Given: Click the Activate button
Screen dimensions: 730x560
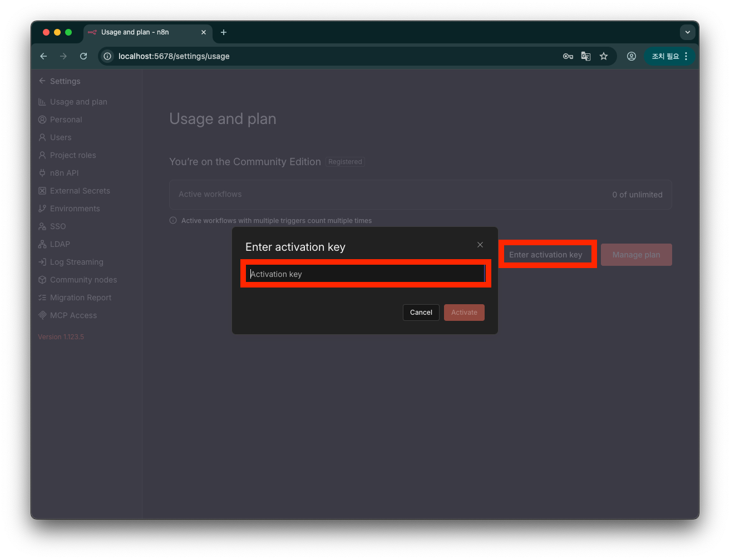Looking at the screenshot, I should point(464,313).
